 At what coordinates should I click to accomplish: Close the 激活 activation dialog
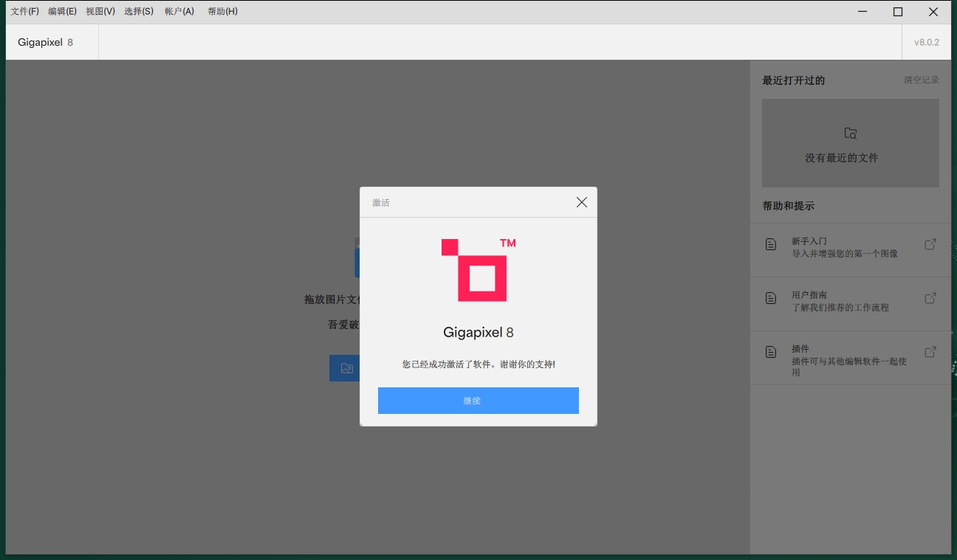coord(581,201)
